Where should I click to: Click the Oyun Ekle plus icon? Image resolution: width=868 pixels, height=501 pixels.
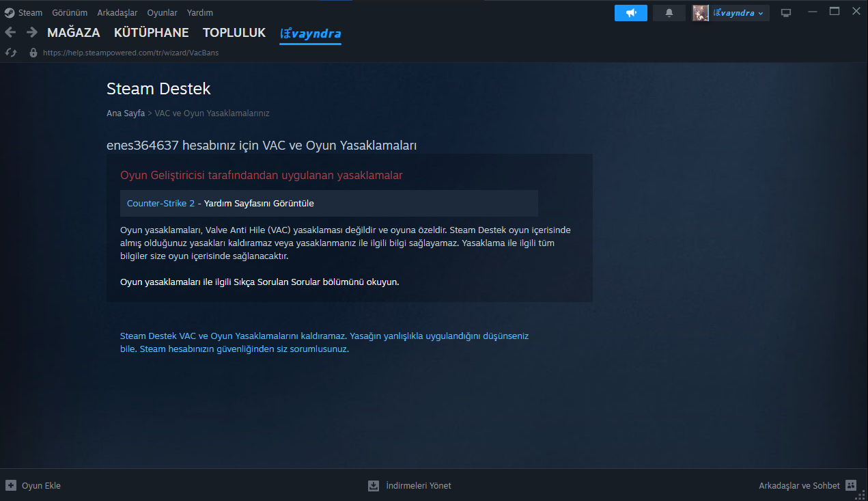tap(11, 485)
